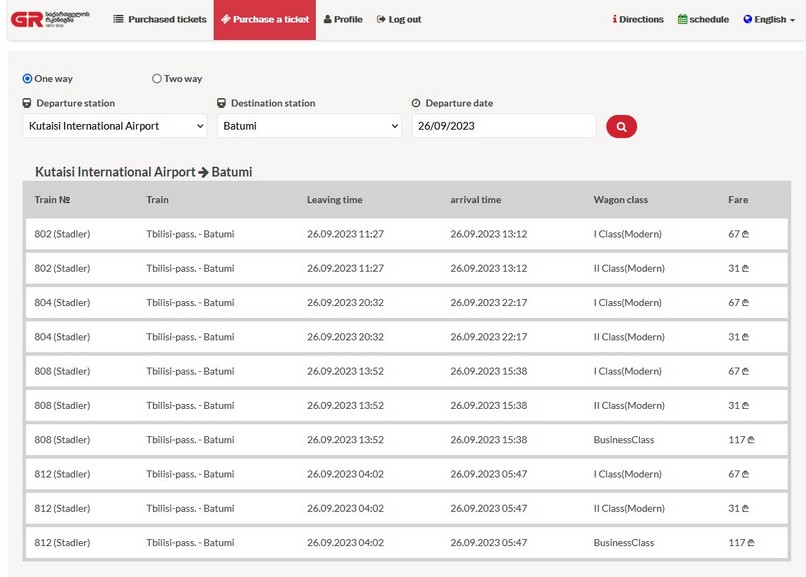Screen dimensions: 806x577
Task: Select the Two way radio option
Action: 157,79
